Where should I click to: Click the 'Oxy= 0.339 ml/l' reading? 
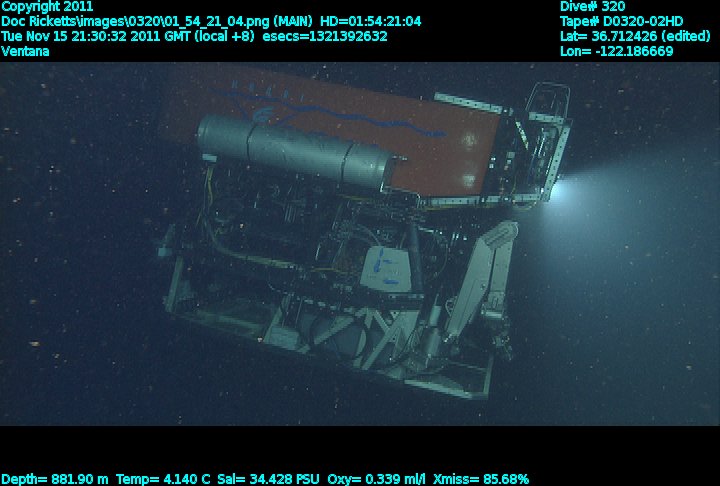[x=377, y=479]
